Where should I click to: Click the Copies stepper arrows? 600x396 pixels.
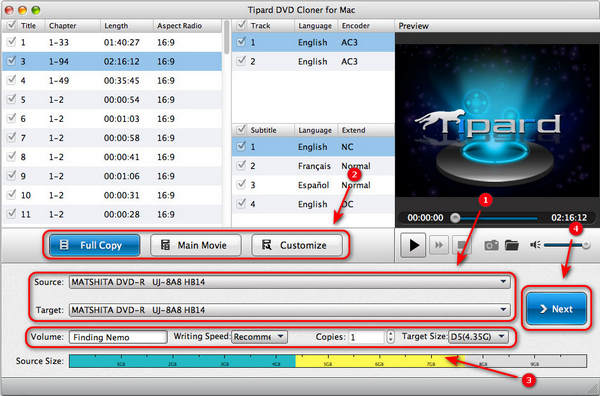tap(390, 337)
